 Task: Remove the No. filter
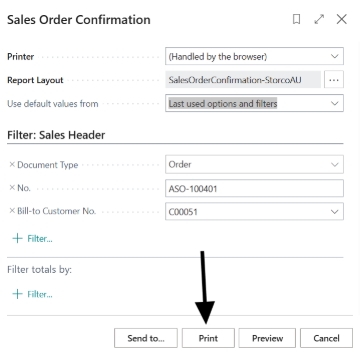[x=12, y=188]
